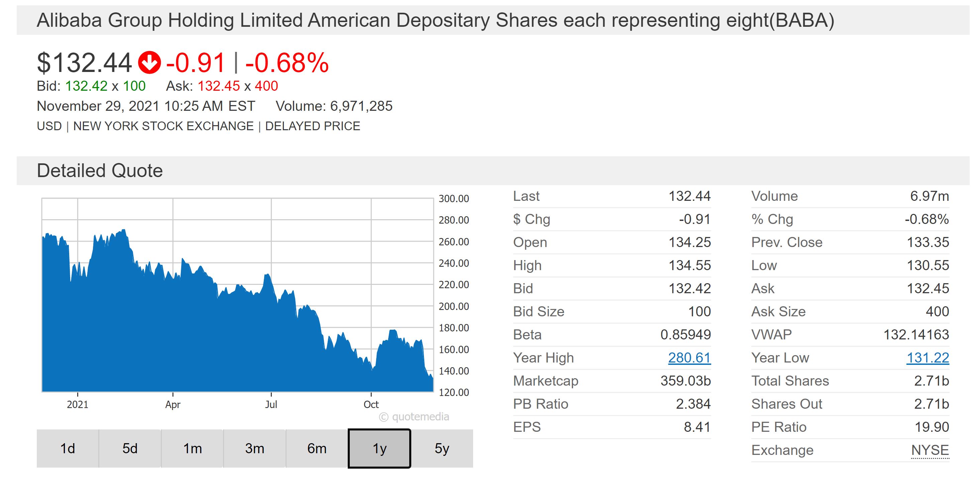The width and height of the screenshot is (980, 482).
Task: Switch chart to 3m range
Action: [x=254, y=449]
